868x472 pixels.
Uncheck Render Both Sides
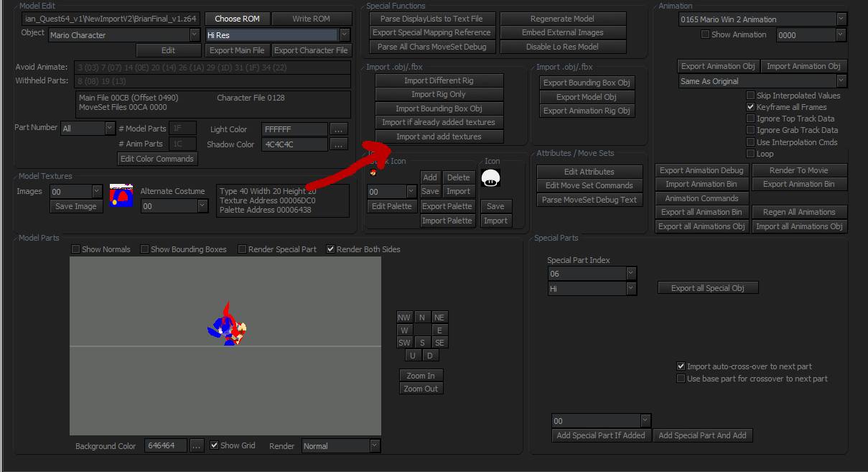tap(331, 249)
